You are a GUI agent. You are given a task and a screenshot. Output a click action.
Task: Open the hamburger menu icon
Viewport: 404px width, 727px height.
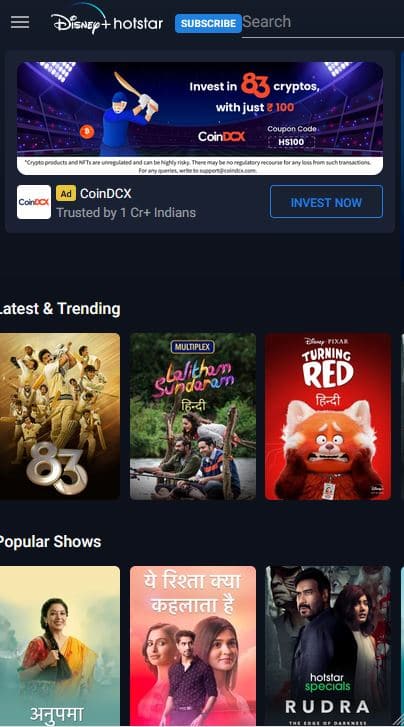coord(20,22)
